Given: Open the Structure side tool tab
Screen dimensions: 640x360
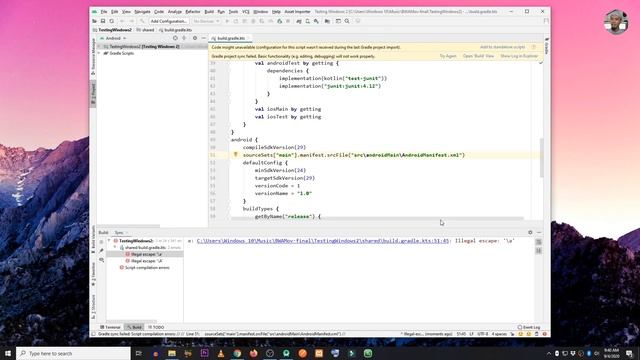Looking at the screenshot, I should (x=93, y=307).
